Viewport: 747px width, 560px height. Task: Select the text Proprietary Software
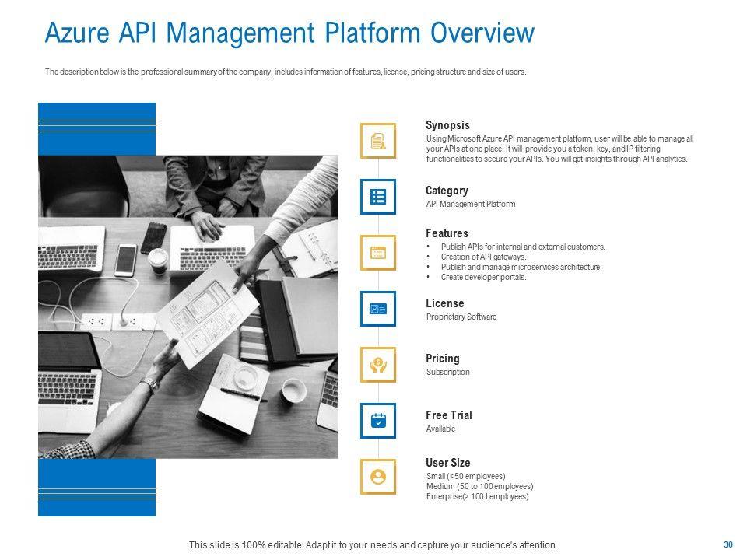461,317
